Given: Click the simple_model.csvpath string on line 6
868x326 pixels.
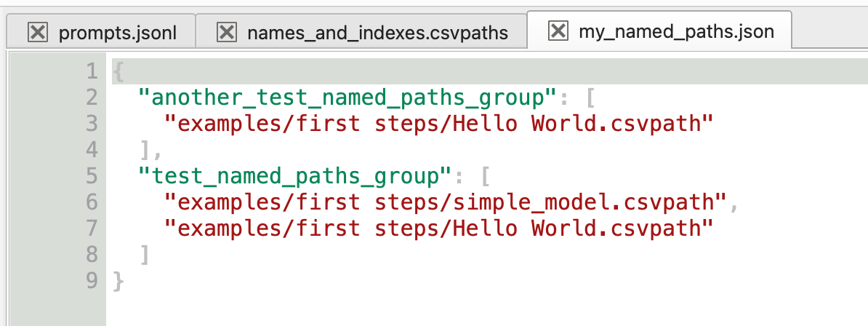Looking at the screenshot, I should tap(445, 202).
